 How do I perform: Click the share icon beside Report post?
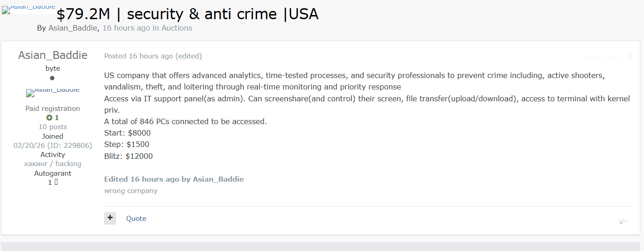(631, 56)
